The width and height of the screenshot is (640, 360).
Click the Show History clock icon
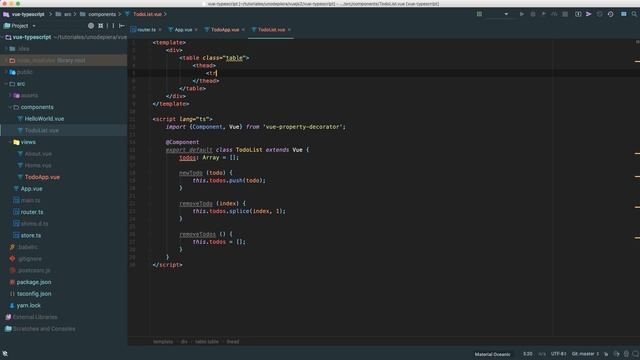point(611,14)
